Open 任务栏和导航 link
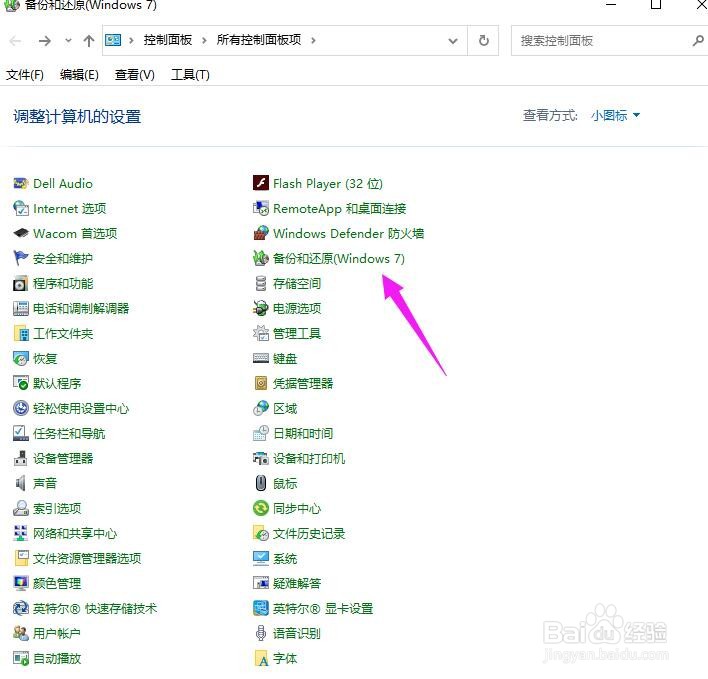Screen dimensions: 708x679 pos(69,433)
